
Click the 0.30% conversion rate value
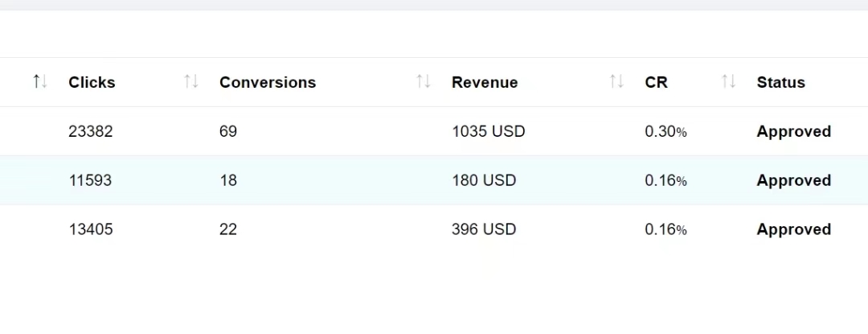pos(665,131)
